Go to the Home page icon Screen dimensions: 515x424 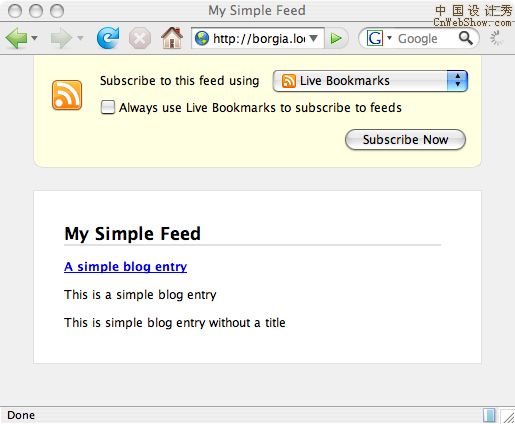pos(172,38)
